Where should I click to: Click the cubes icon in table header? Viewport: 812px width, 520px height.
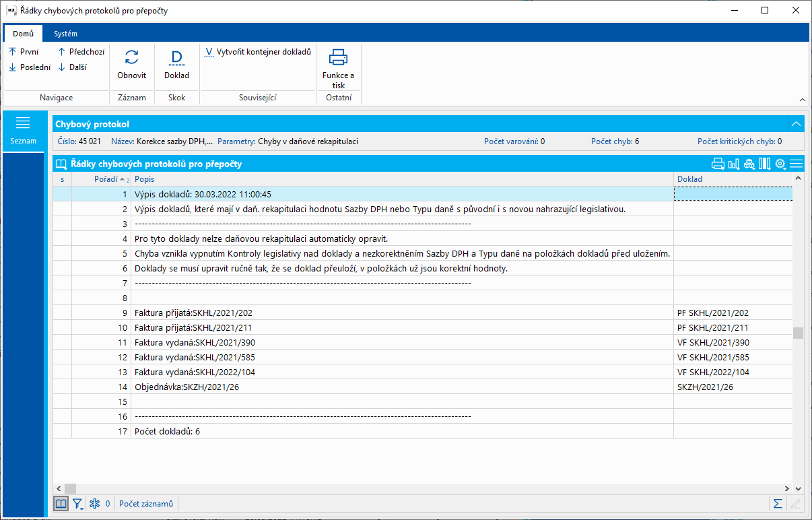click(749, 164)
